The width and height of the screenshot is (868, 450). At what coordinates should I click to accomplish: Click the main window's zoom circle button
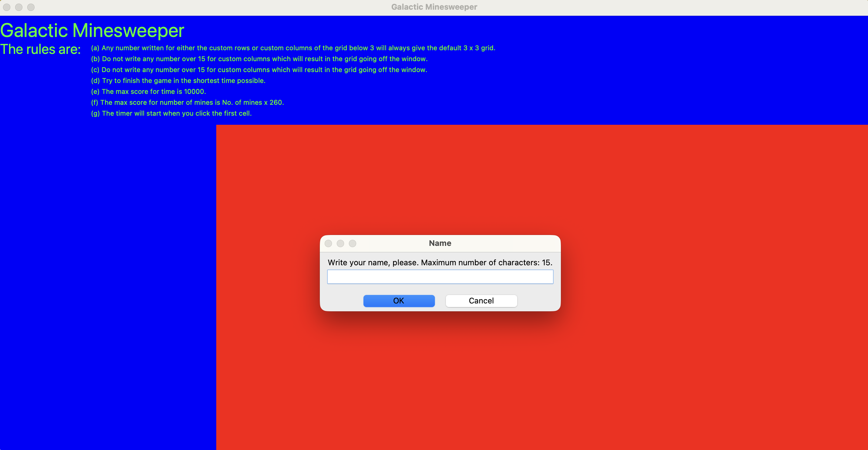point(31,7)
